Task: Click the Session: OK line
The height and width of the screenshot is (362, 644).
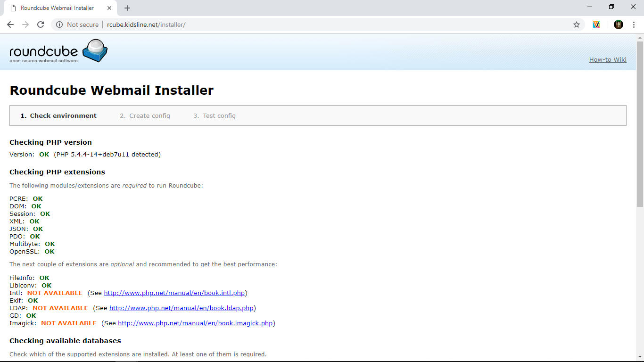Action: pos(30,214)
